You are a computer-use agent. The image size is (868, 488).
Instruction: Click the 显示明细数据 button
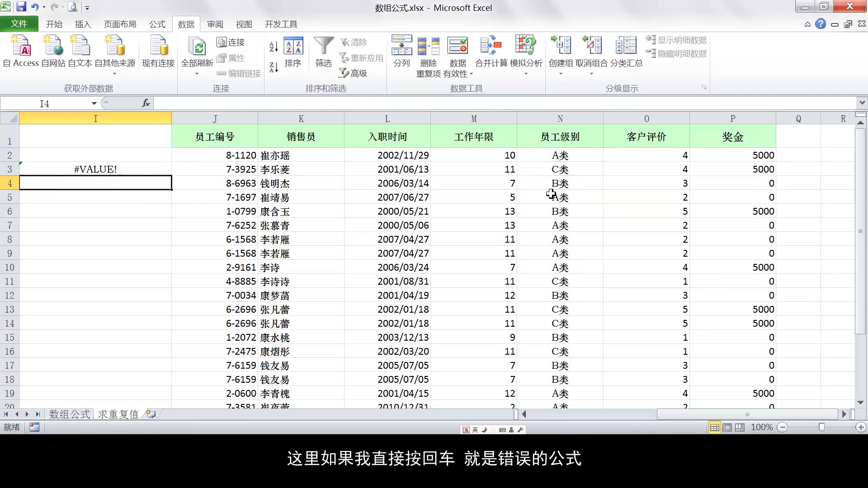click(677, 40)
